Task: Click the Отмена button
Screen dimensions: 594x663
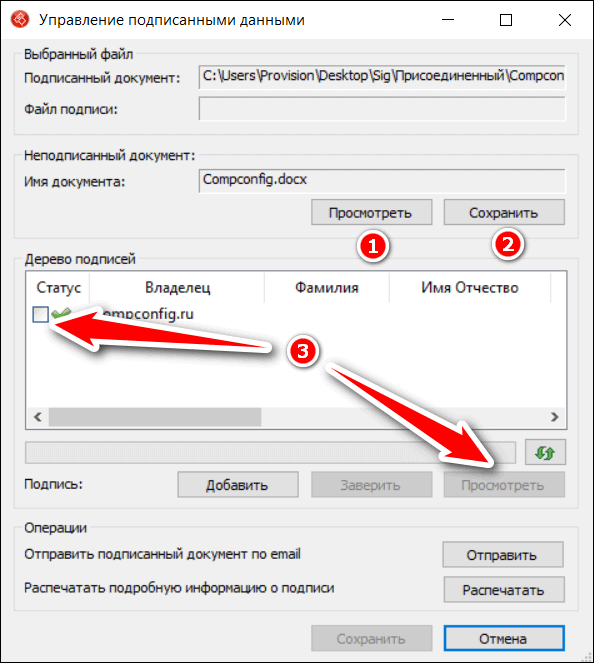Action: (504, 638)
